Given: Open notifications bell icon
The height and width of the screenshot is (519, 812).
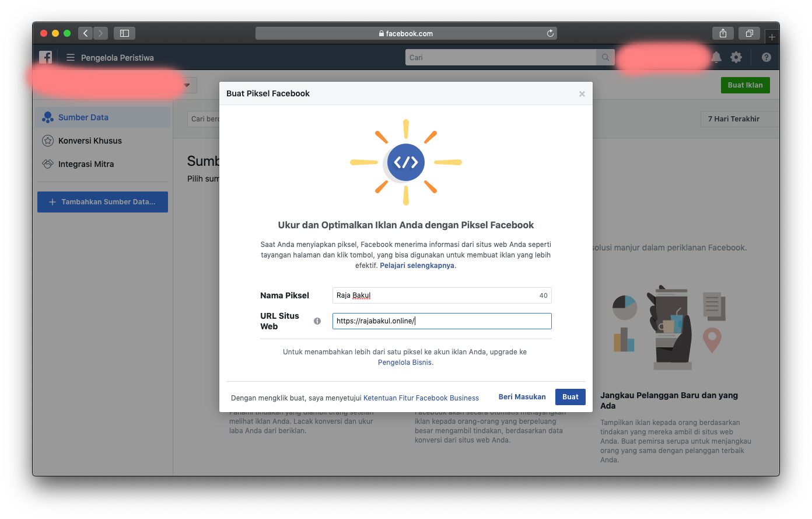Looking at the screenshot, I should [x=716, y=57].
